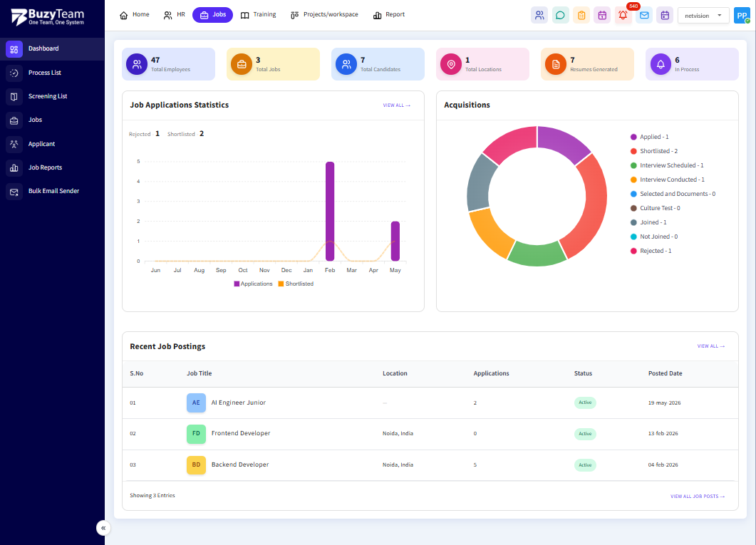Click VIEW ALL JOB POSTS link
756x545 pixels.
697,497
